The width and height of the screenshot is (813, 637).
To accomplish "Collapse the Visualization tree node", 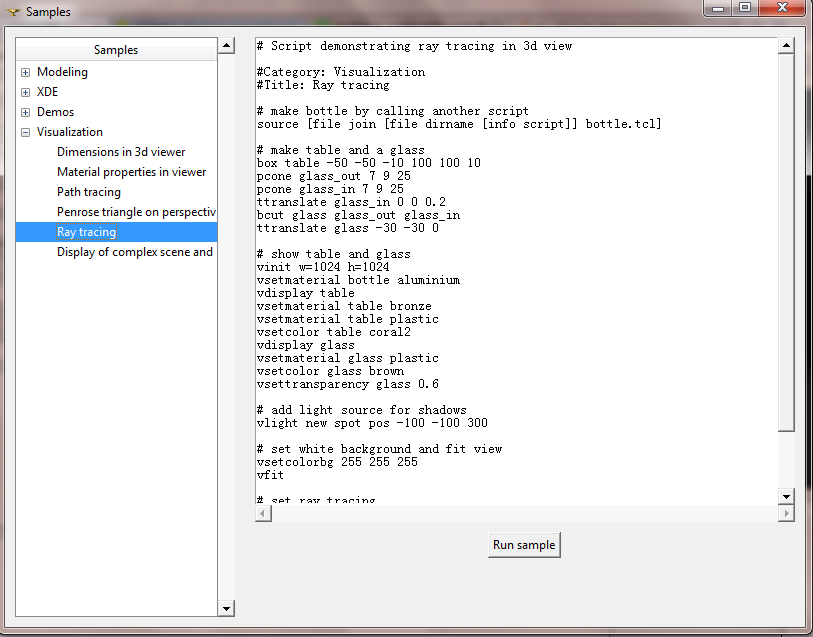I will click(x=25, y=132).
